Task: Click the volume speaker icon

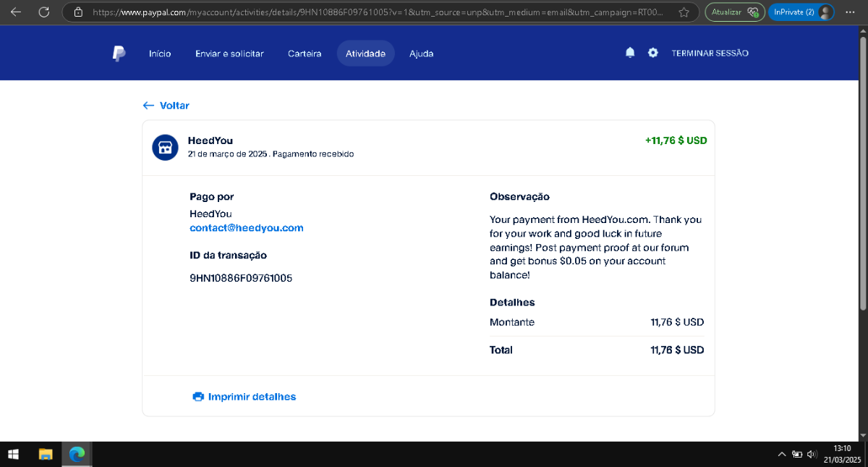Action: 811,455
